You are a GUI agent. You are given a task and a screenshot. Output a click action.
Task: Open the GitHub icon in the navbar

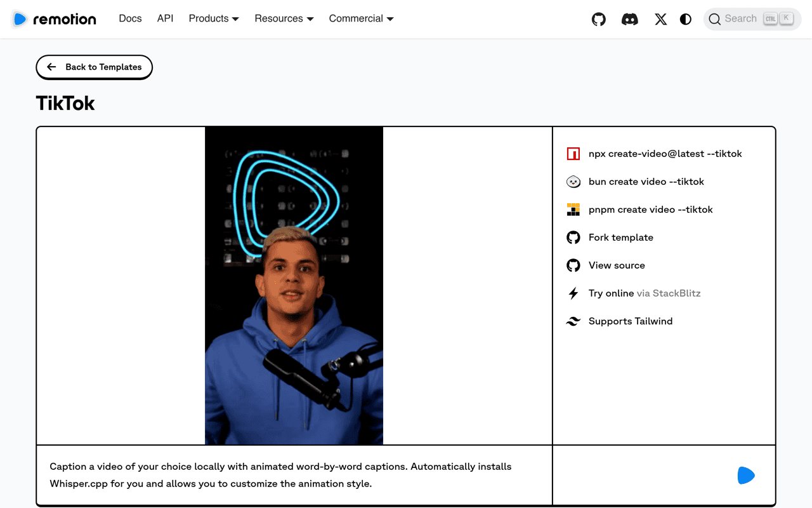pyautogui.click(x=599, y=19)
